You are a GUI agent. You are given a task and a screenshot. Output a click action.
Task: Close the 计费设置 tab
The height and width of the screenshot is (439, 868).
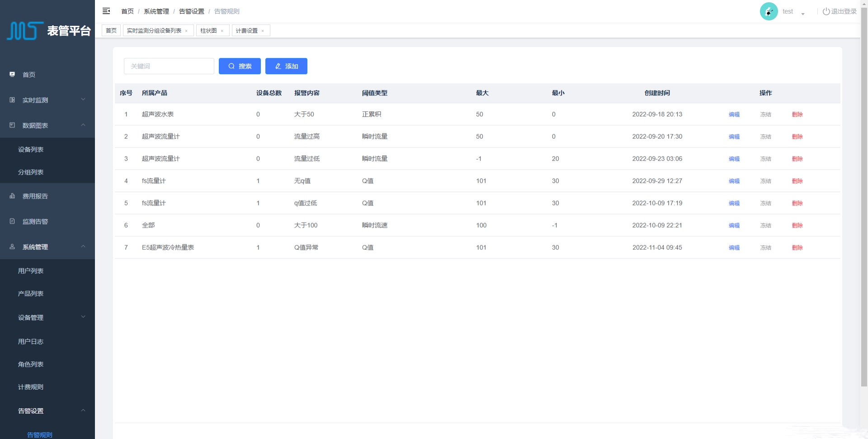pos(263,31)
